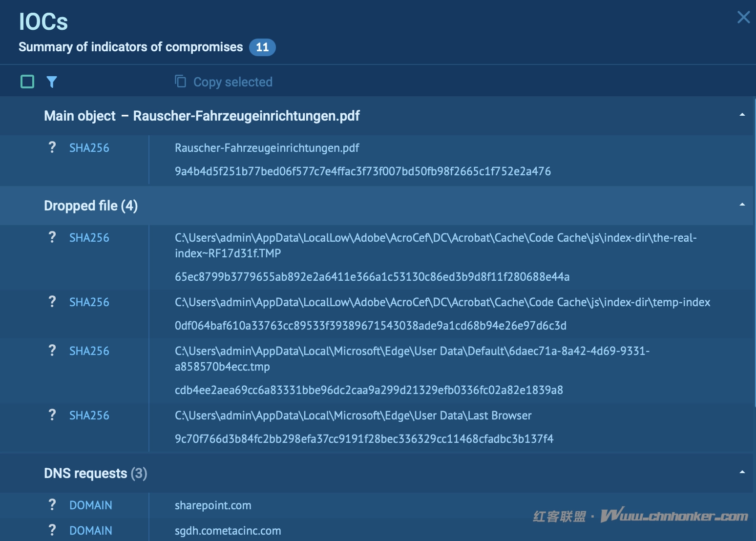
Task: Click question mark icon beside Edge .tmp file
Action: click(52, 351)
